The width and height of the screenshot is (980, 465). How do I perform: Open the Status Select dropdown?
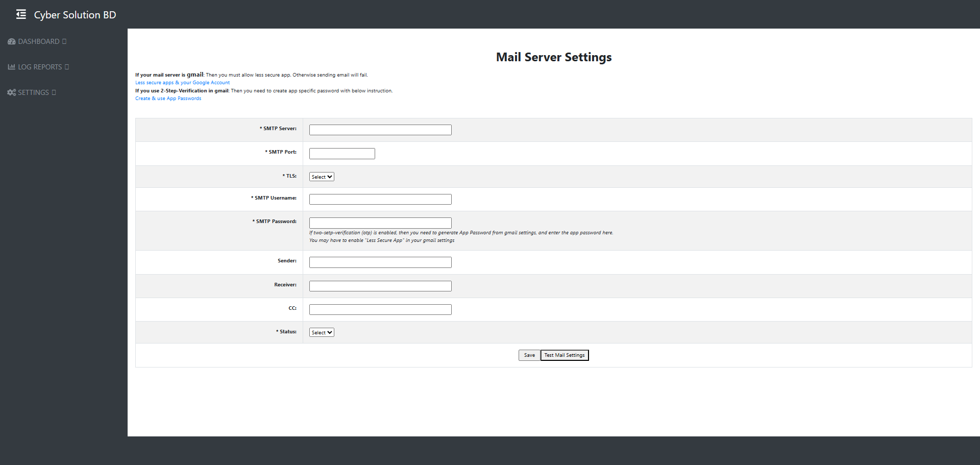coord(322,332)
